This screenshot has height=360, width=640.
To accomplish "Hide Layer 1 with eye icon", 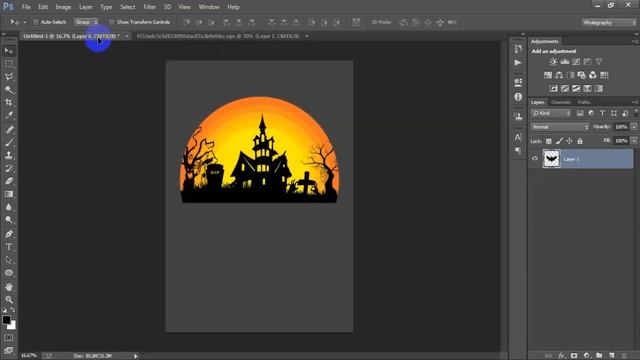I will click(x=535, y=159).
